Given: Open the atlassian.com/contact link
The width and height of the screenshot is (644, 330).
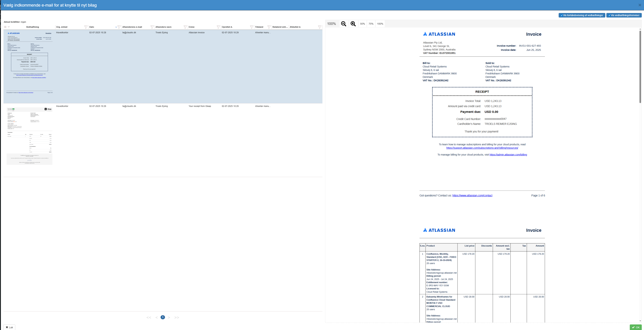Looking at the screenshot, I should coord(472,195).
